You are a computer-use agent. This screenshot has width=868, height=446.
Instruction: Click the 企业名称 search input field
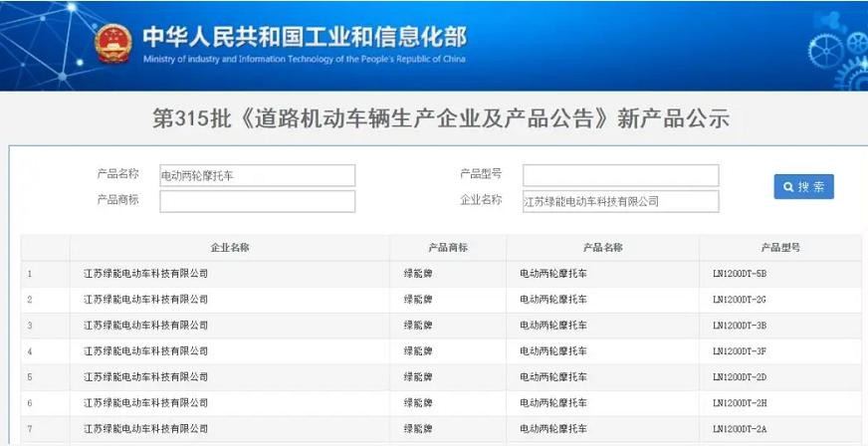point(620,201)
